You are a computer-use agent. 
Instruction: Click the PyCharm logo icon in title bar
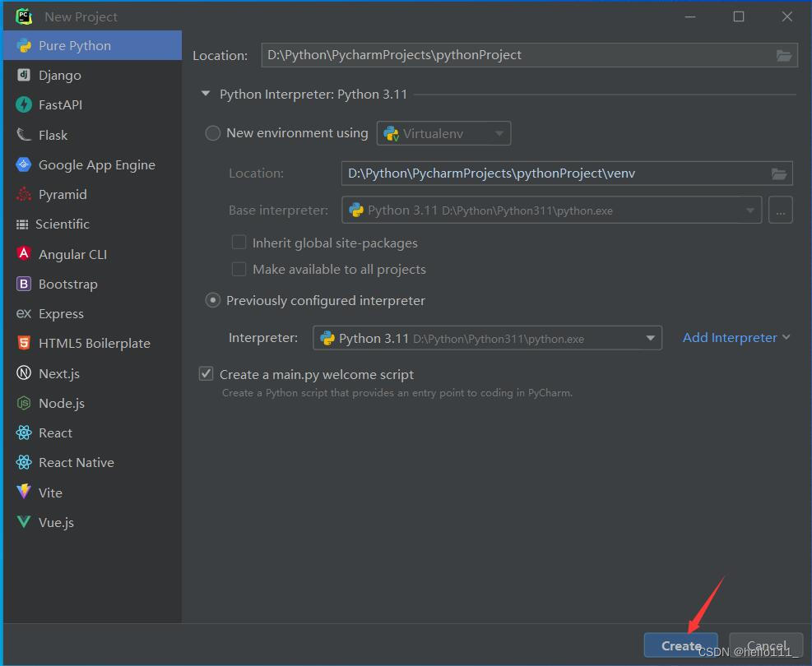[x=23, y=16]
